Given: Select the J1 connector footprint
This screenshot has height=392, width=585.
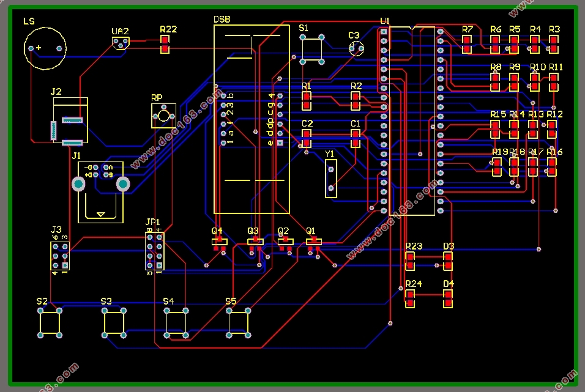Looking at the screenshot, I should [101, 192].
